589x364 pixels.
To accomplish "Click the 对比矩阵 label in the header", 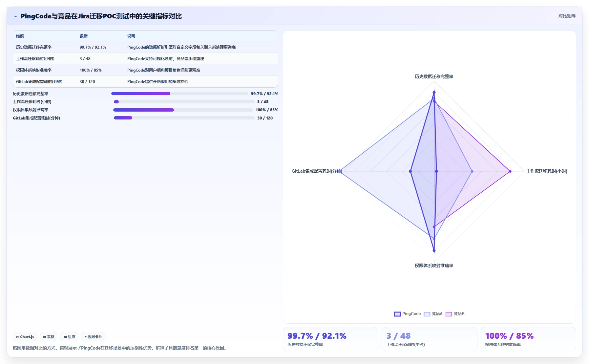I will [x=567, y=16].
